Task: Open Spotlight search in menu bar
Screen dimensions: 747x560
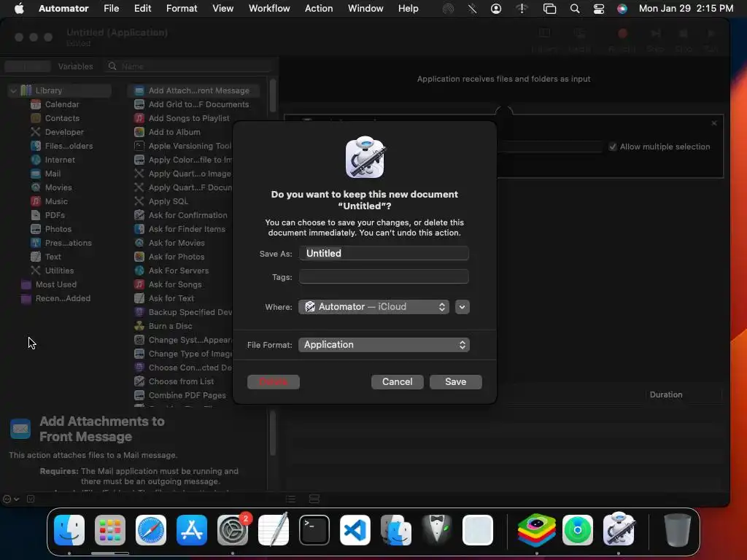Action: point(575,9)
